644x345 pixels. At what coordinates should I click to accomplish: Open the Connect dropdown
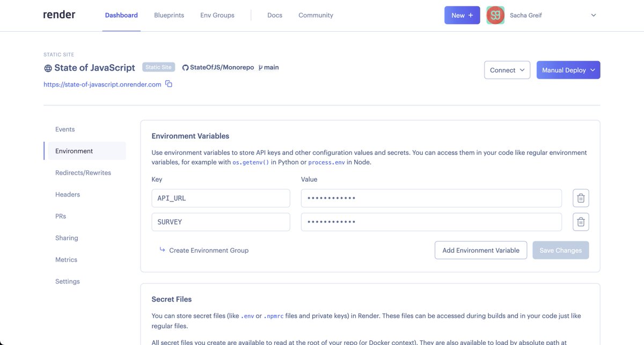pyautogui.click(x=507, y=70)
